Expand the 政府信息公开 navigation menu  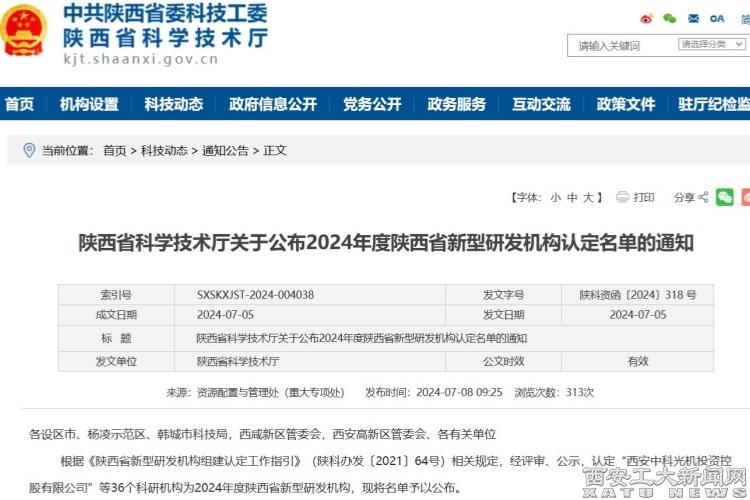(273, 104)
